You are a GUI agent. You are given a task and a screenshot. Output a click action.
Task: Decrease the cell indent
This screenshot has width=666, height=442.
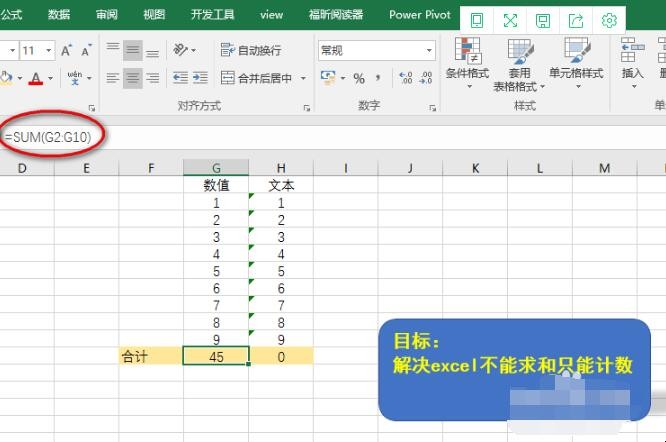[x=181, y=78]
